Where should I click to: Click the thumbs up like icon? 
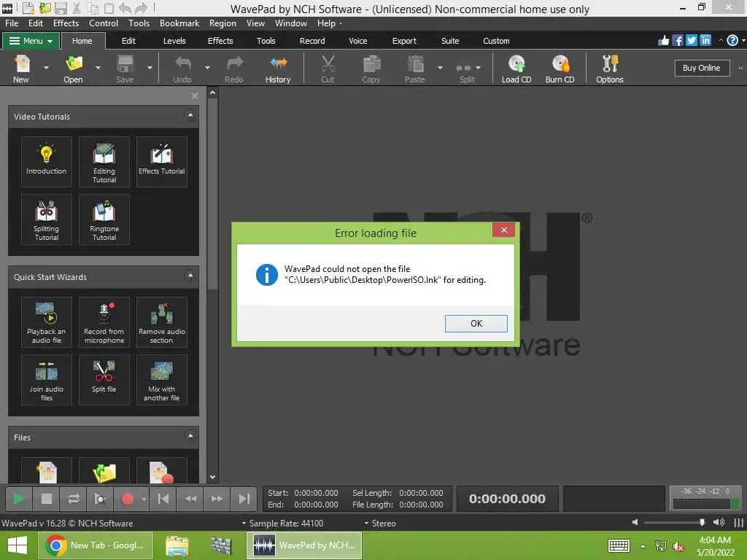click(x=664, y=41)
